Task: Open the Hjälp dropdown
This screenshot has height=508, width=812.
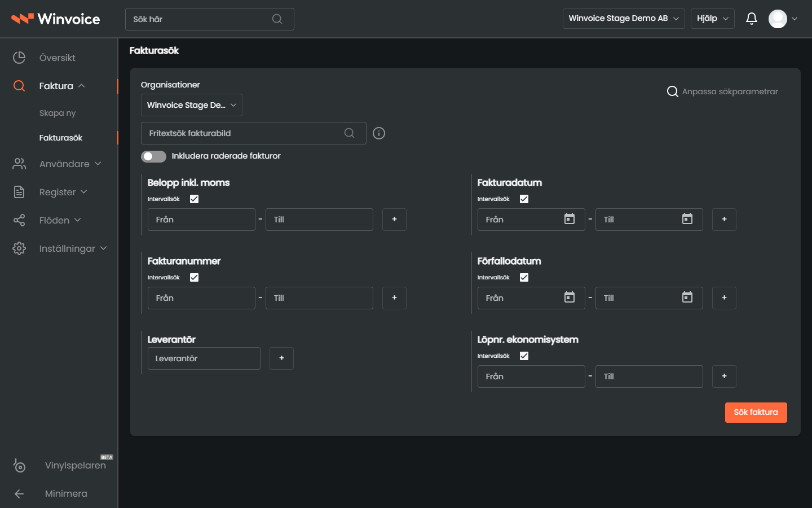Action: pyautogui.click(x=713, y=19)
